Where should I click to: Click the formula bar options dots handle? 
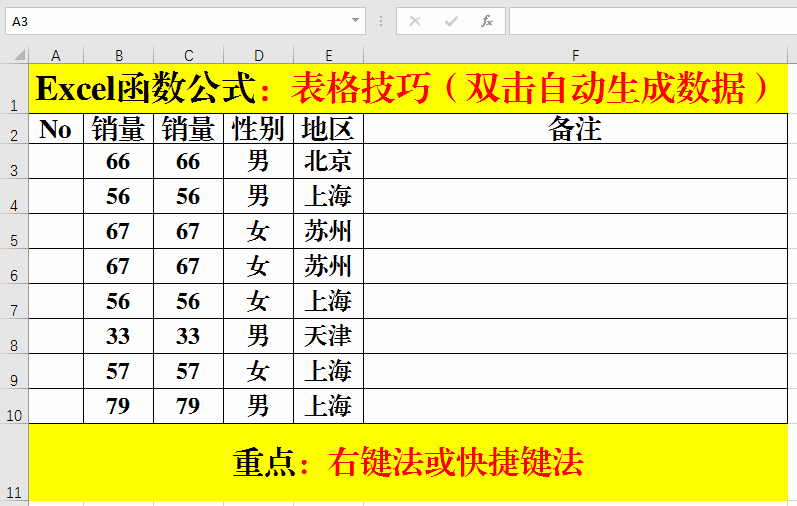point(381,21)
